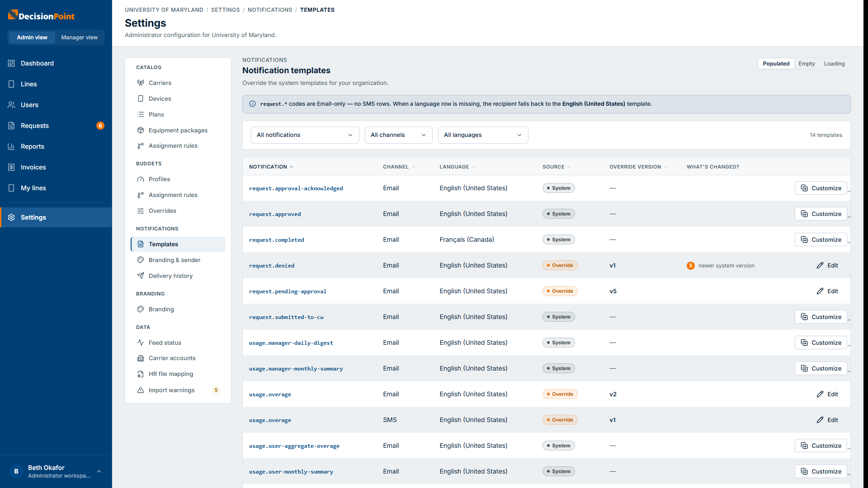Click Français (Canada) language cell
Viewport: 868px width, 488px height.
(x=467, y=240)
